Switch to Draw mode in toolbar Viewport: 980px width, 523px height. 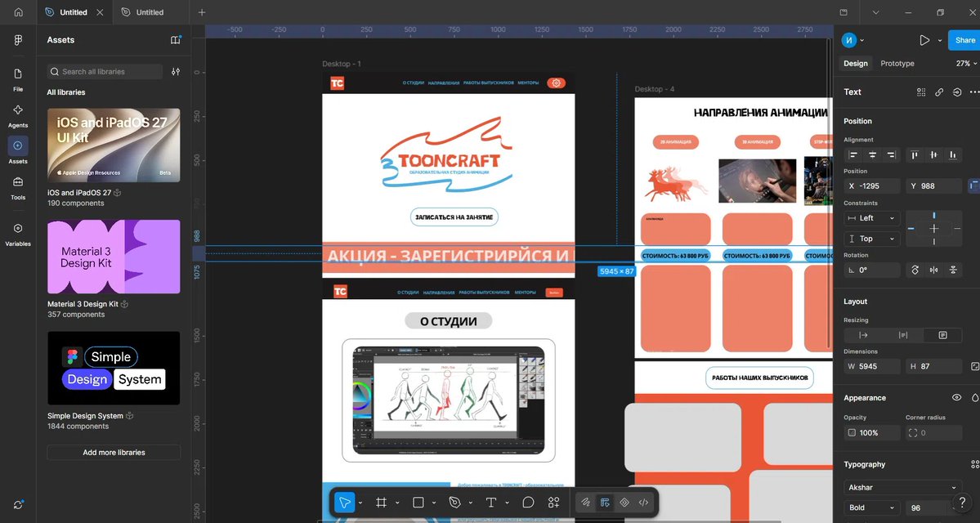585,503
